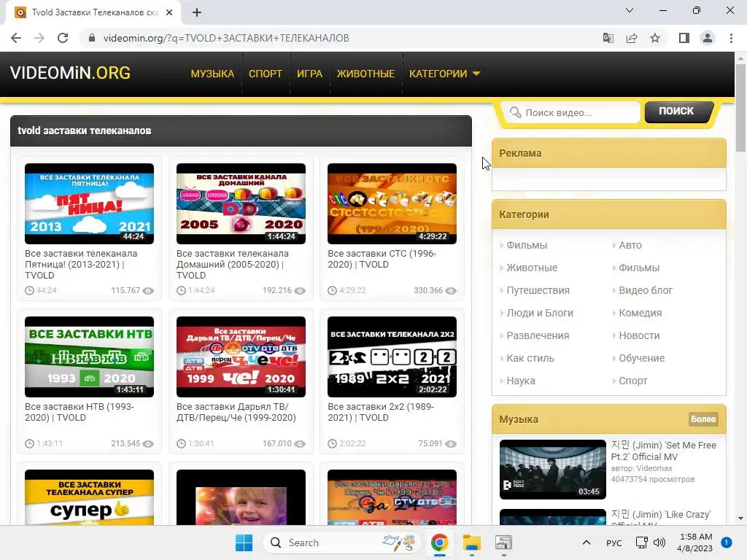This screenshot has width=747, height=560.
Task: Click the Более button in Музыка
Action: (703, 419)
